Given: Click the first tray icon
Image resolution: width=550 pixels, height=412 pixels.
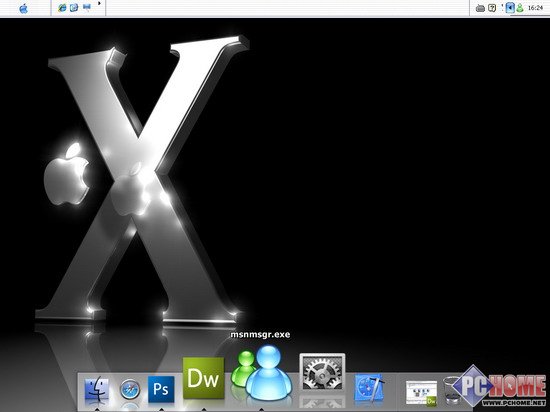Looking at the screenshot, I should (480, 8).
